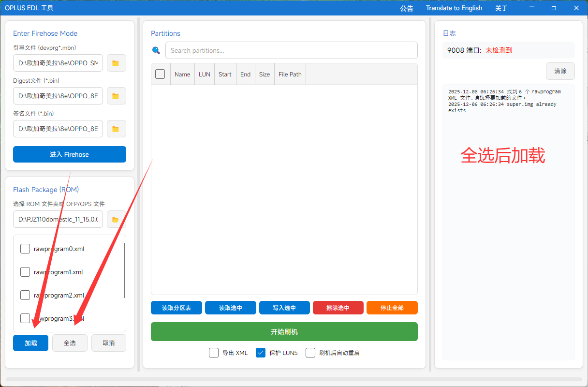Open the 公告 menu item

pos(407,8)
